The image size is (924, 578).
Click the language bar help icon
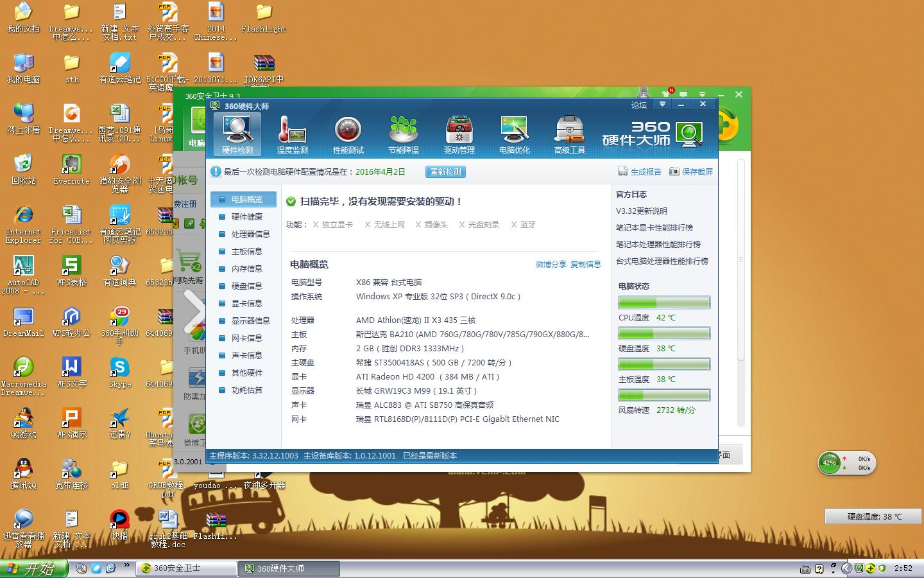[819, 569]
